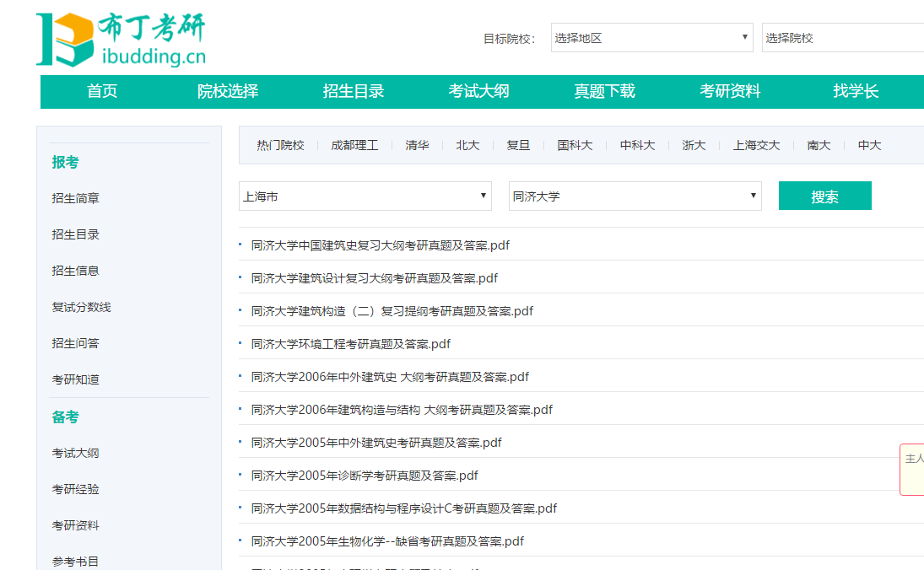Click the floating 主人 popup at right edge
The width and height of the screenshot is (924, 570).
pos(912,470)
